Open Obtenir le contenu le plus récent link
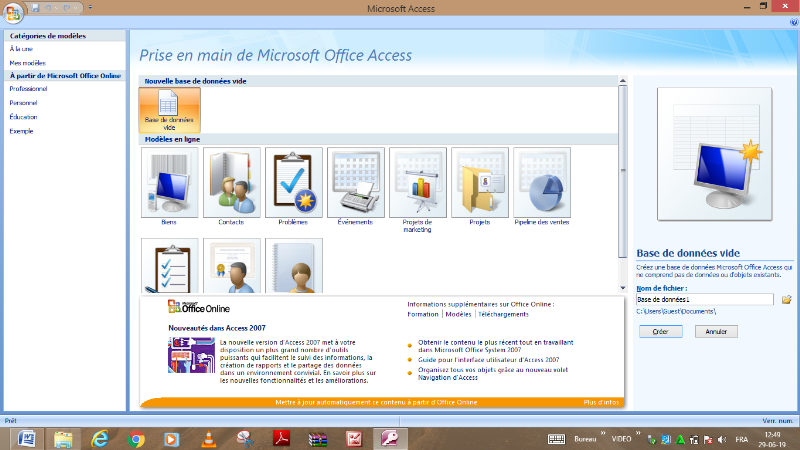 [495, 346]
